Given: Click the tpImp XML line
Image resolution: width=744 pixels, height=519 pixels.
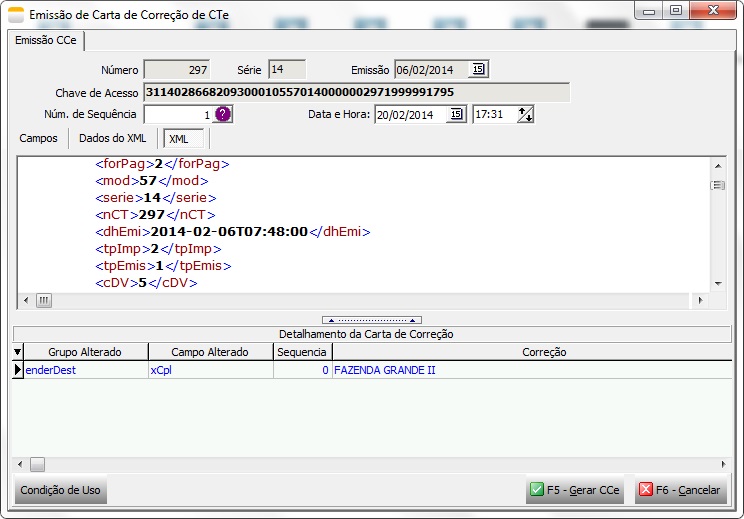Looking at the screenshot, I should 158,249.
